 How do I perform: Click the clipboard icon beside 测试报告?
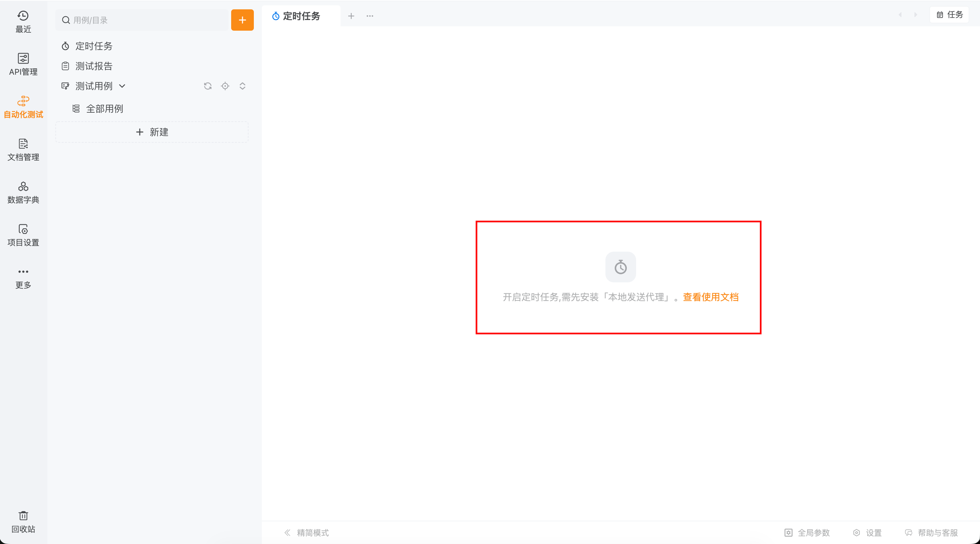pyautogui.click(x=65, y=66)
